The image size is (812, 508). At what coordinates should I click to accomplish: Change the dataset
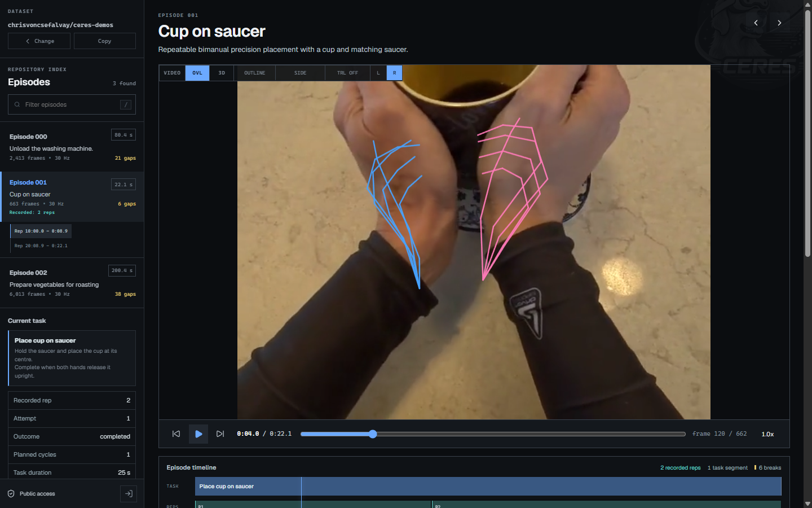point(39,41)
